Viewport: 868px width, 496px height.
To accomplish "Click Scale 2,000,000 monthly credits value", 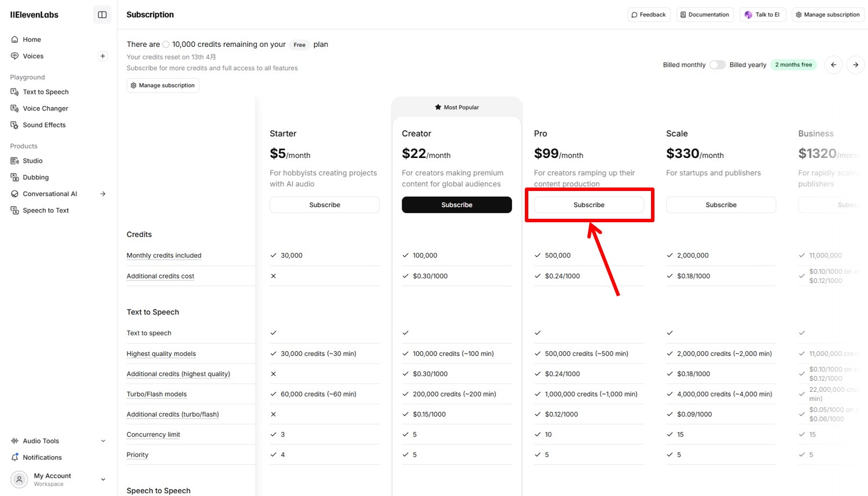I will (693, 255).
